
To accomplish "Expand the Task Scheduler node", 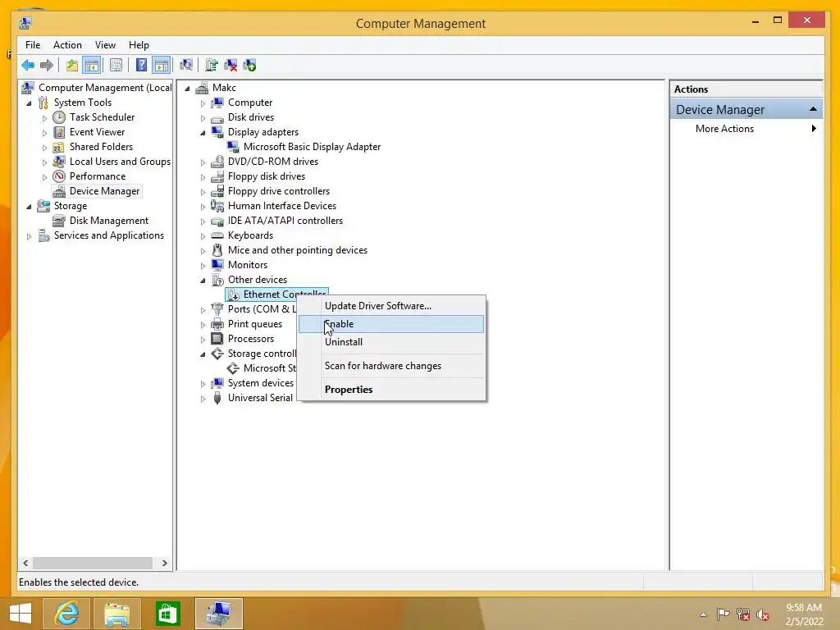I will [44, 118].
